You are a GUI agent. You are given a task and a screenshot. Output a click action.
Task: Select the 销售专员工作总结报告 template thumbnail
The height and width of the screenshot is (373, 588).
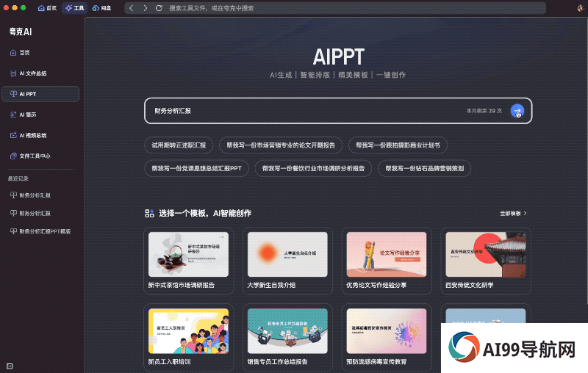(287, 331)
